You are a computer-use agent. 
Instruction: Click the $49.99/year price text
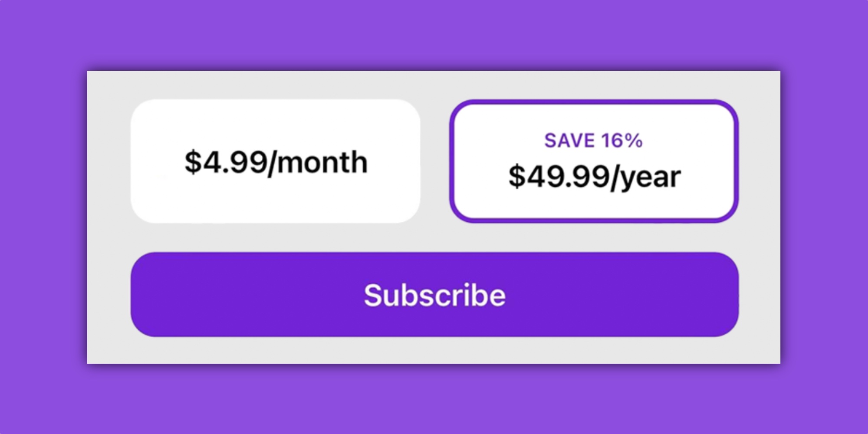[594, 177]
